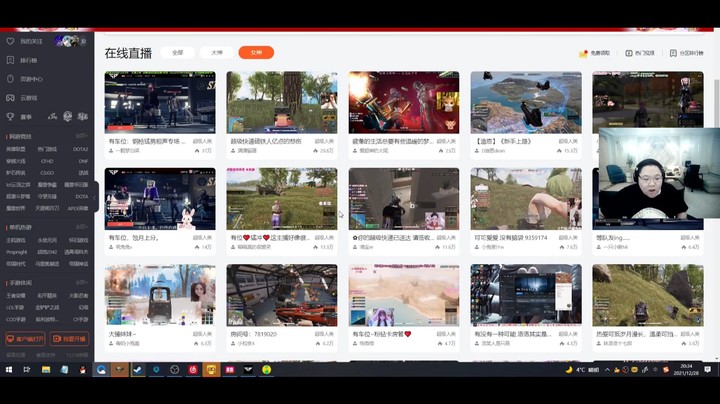The width and height of the screenshot is (720, 404).
Task: Click the 客户端打开 button
Action: click(25, 339)
